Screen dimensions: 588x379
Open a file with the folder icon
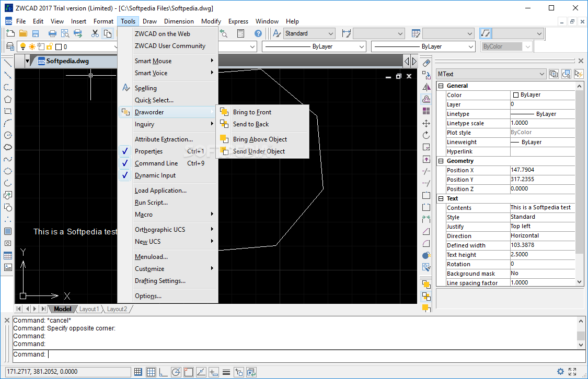[23, 33]
